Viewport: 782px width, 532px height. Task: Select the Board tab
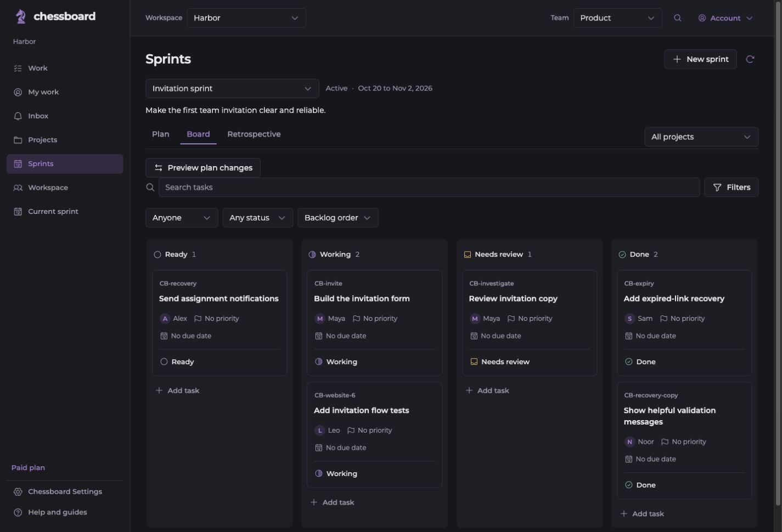click(198, 134)
